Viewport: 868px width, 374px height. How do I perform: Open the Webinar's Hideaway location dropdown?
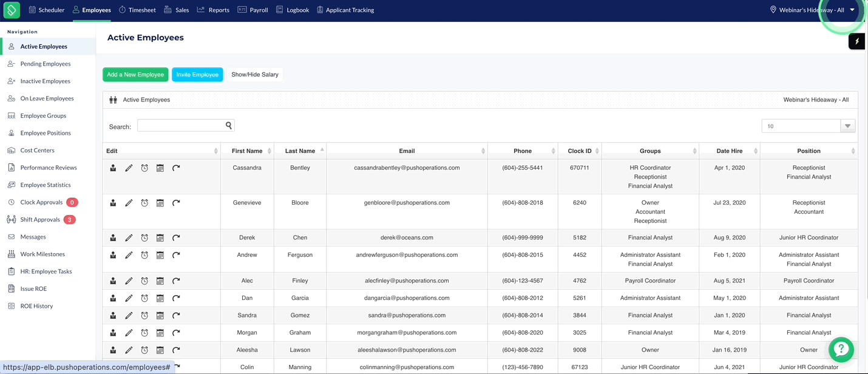tap(813, 10)
